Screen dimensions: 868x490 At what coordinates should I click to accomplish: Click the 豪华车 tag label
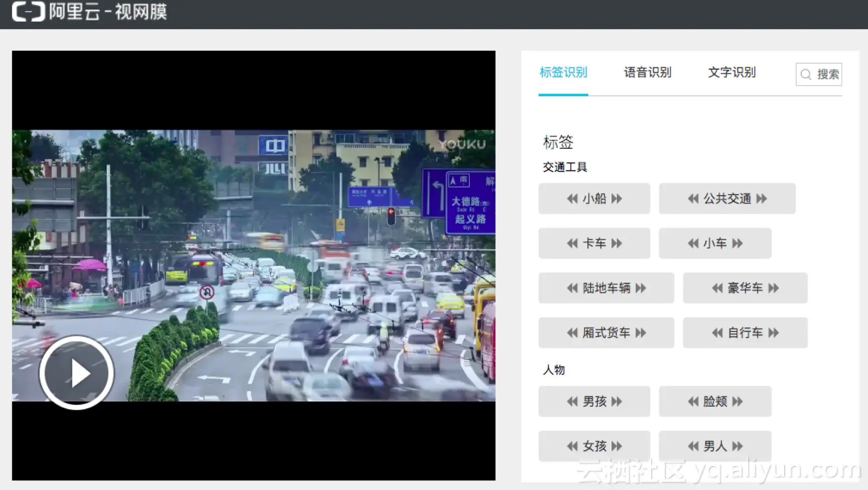click(x=746, y=288)
